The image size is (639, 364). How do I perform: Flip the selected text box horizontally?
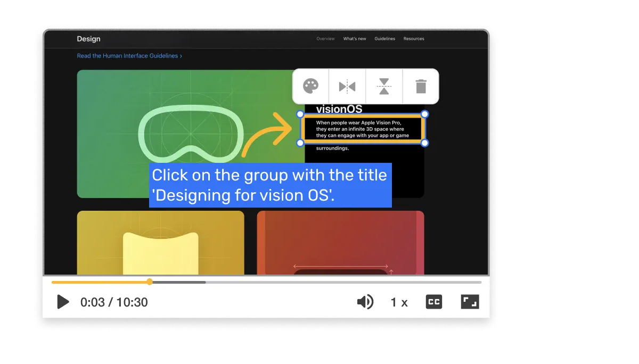347,86
